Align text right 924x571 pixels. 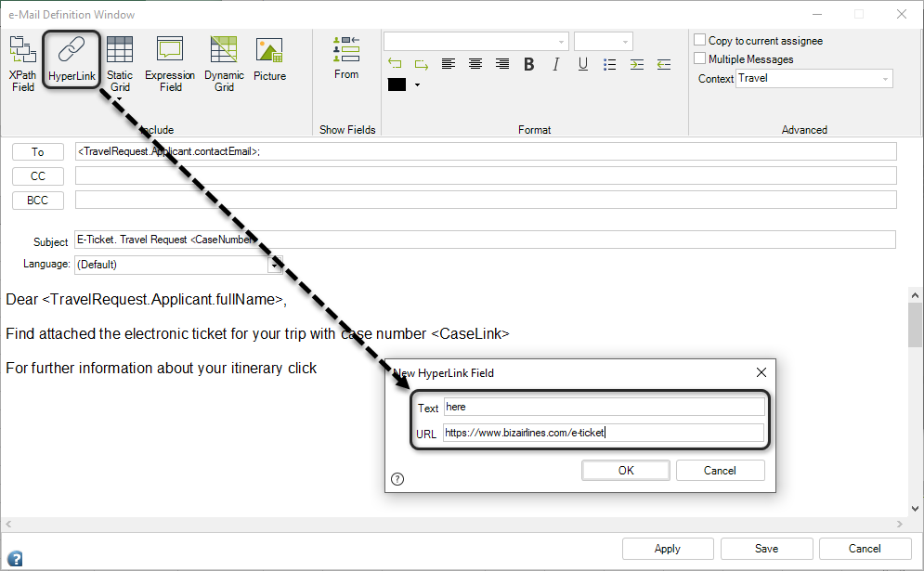pyautogui.click(x=502, y=64)
